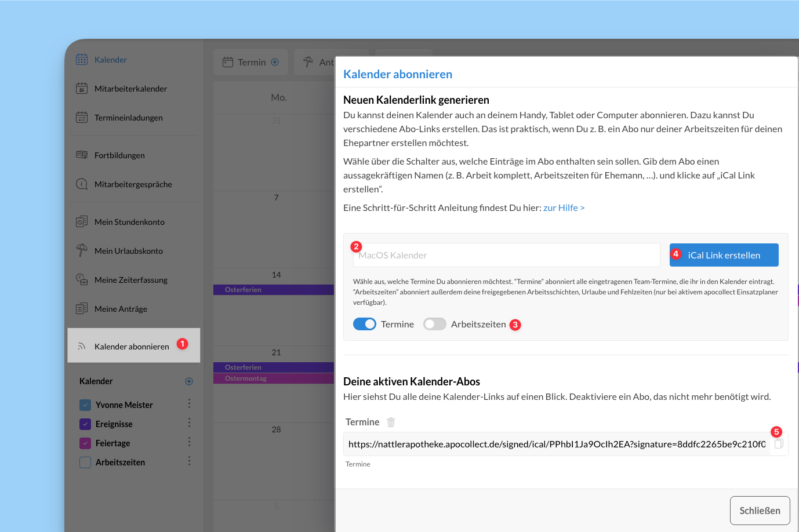Open Mein Urlaubskonto in sidebar

(128, 251)
